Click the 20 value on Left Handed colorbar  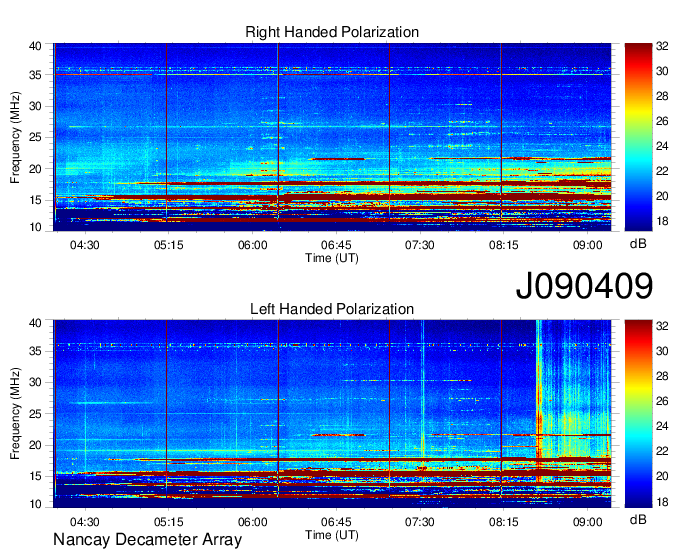[x=662, y=477]
